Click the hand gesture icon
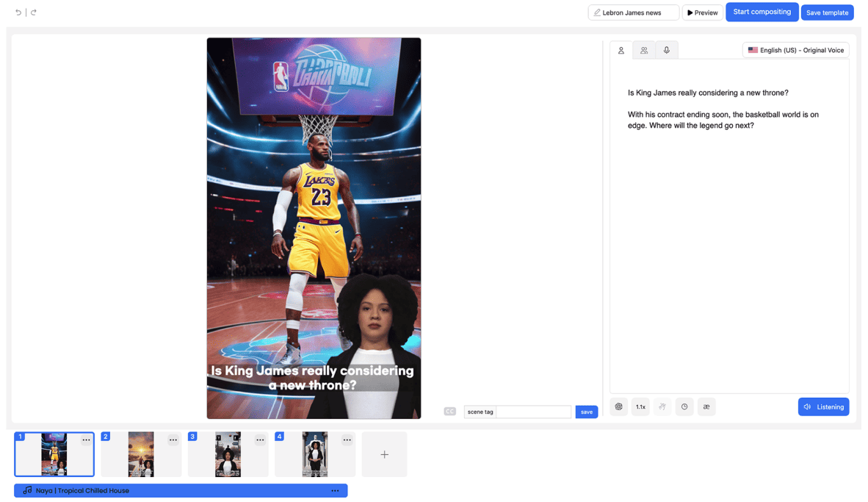The width and height of the screenshot is (868, 502). 662,406
